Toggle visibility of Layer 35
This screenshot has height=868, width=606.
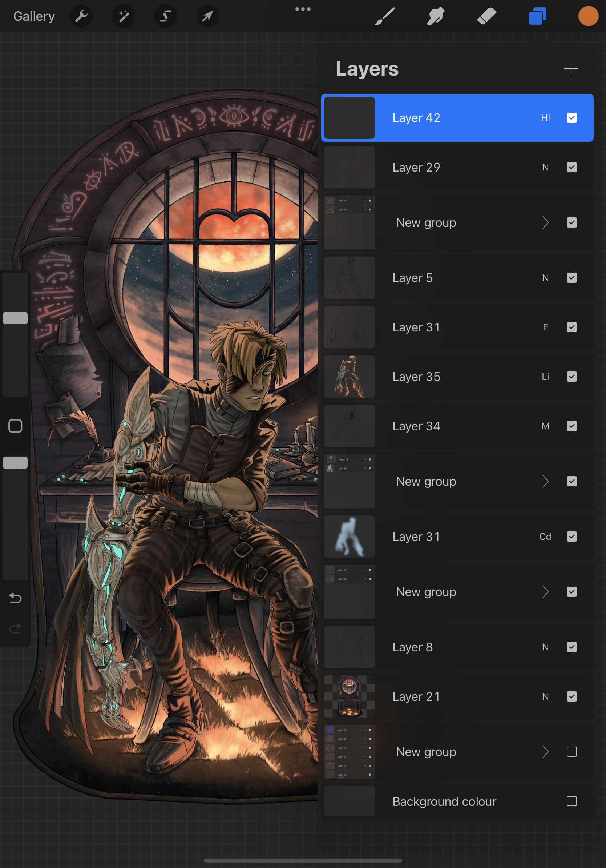[571, 377]
